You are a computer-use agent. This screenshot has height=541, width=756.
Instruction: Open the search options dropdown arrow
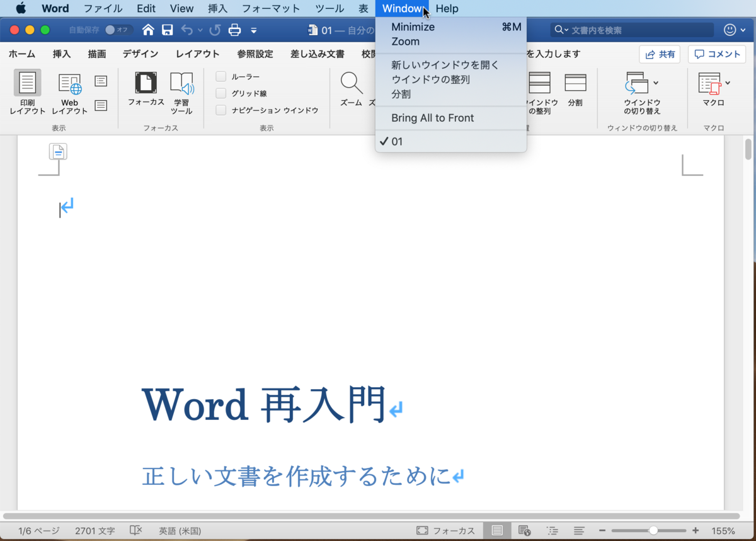click(566, 30)
